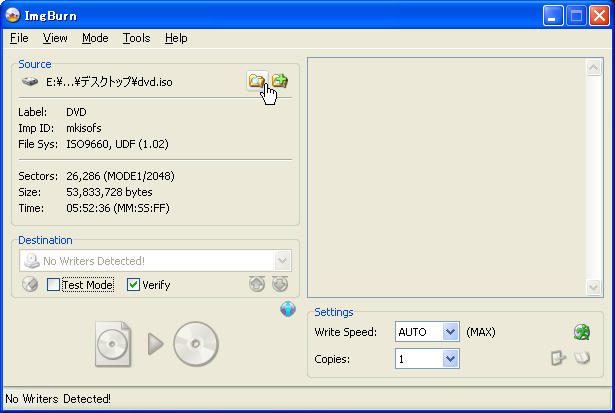This screenshot has width=615, height=413.
Task: Click the 'mkisofs' Imp ID value
Action: [84, 128]
